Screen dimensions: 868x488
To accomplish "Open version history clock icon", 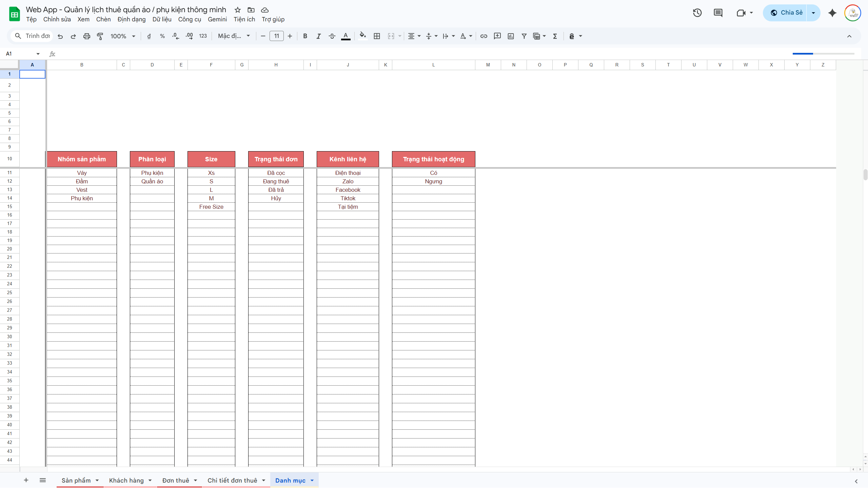I will pyautogui.click(x=697, y=13).
